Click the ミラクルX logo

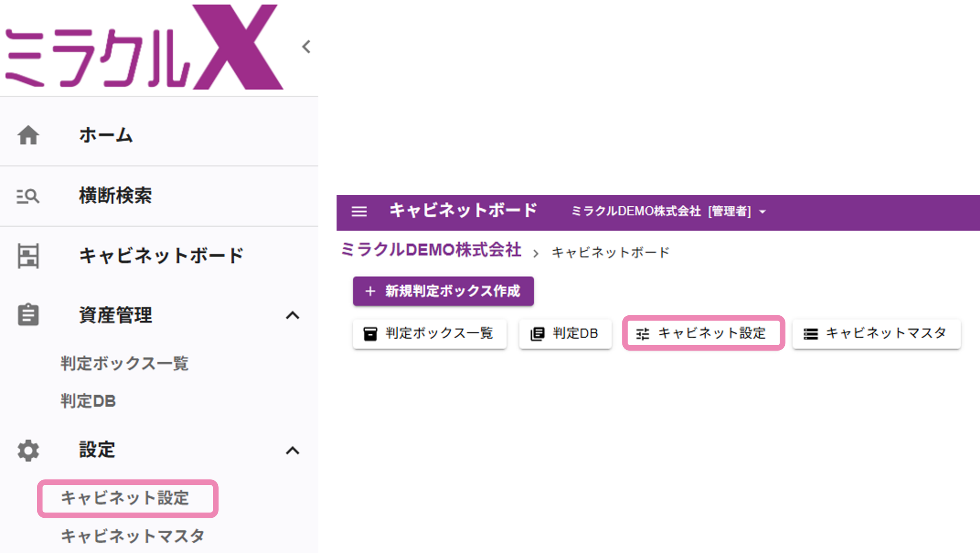click(144, 47)
